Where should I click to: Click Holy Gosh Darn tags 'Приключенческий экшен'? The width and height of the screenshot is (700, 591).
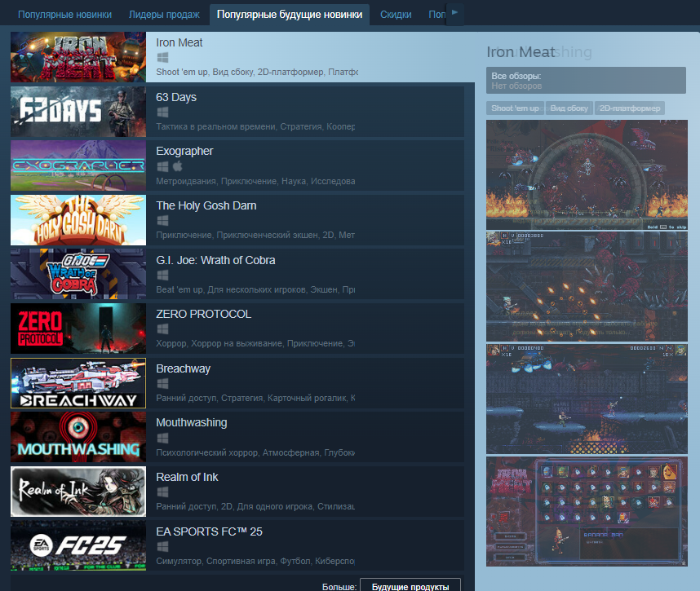[268, 235]
